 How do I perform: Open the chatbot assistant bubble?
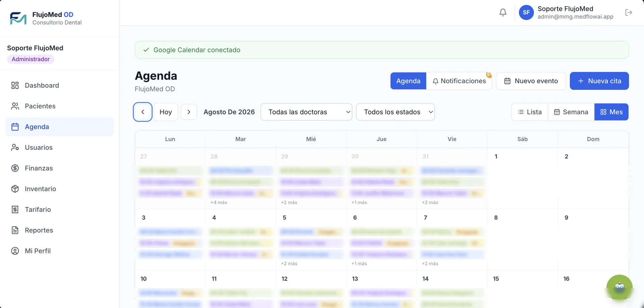click(619, 288)
